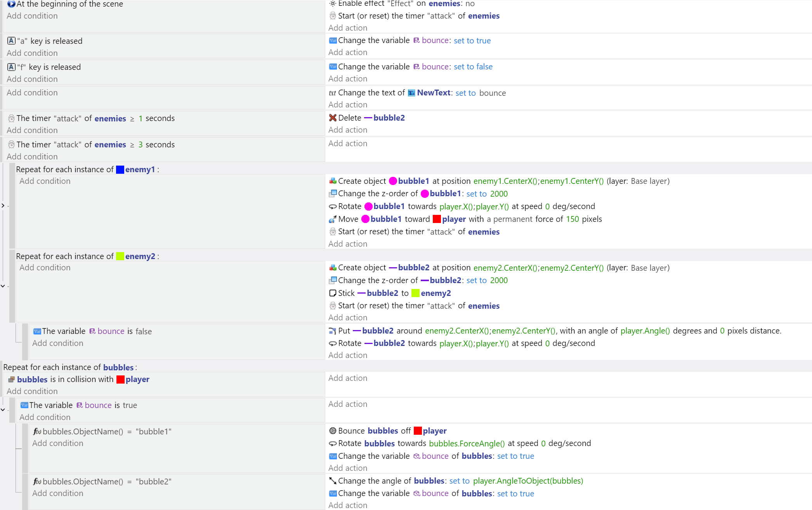Click the Create object bubble2 icon
The height and width of the screenshot is (510, 812).
[x=333, y=268]
